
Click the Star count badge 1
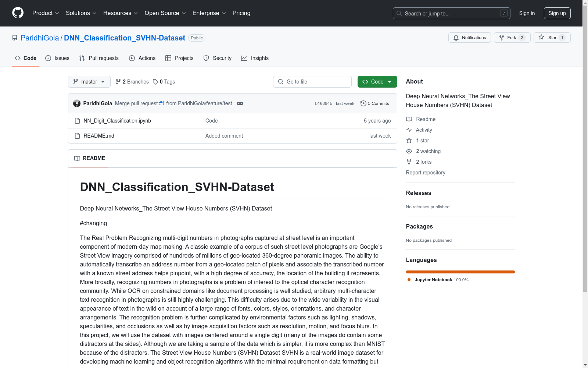(562, 38)
